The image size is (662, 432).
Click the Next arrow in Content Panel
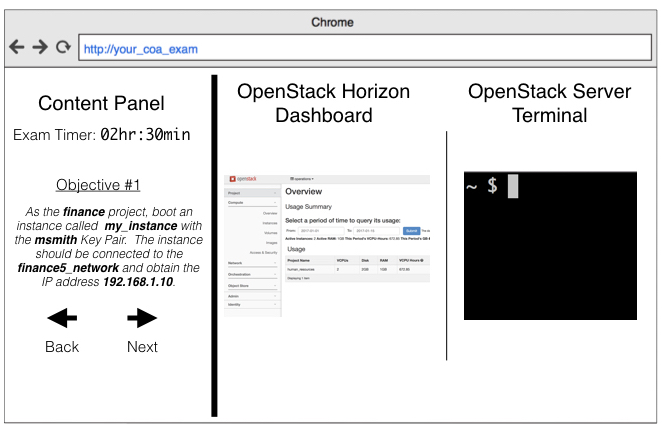(x=142, y=318)
